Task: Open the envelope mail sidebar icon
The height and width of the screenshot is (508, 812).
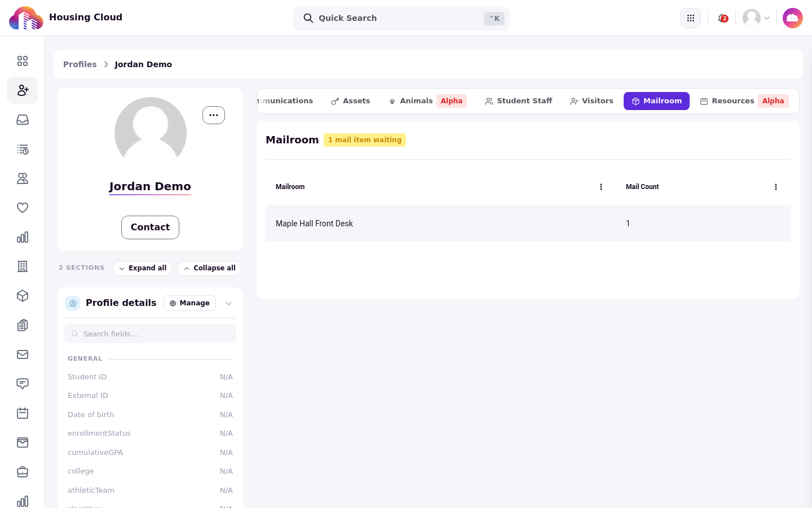Action: (23, 354)
